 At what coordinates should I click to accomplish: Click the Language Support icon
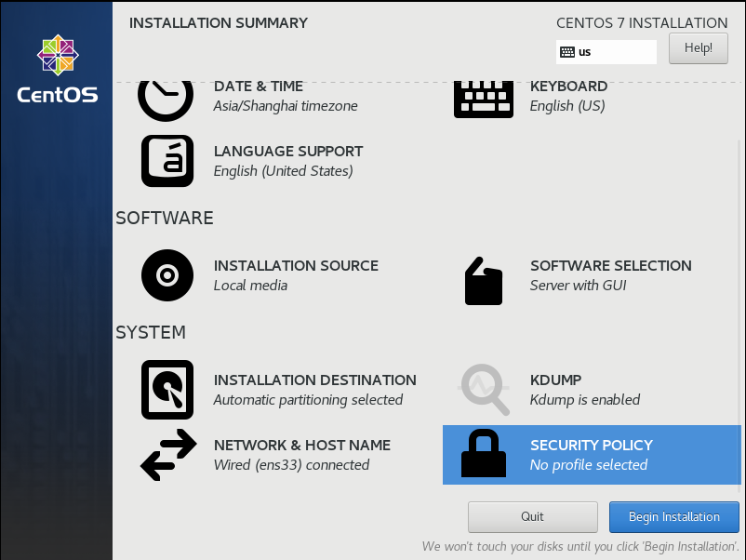[x=167, y=161]
